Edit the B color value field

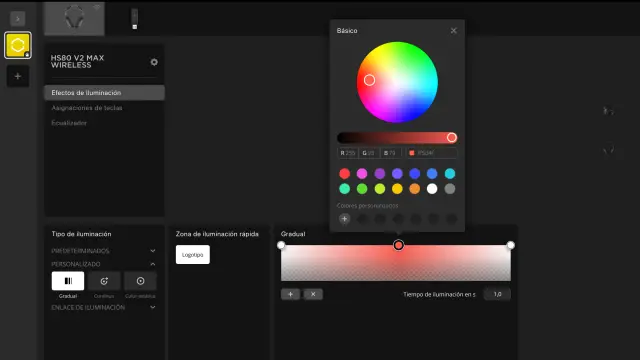391,153
